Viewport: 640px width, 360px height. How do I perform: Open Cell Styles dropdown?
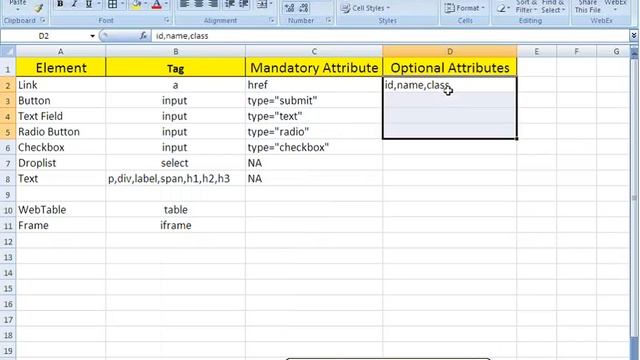[365, 8]
